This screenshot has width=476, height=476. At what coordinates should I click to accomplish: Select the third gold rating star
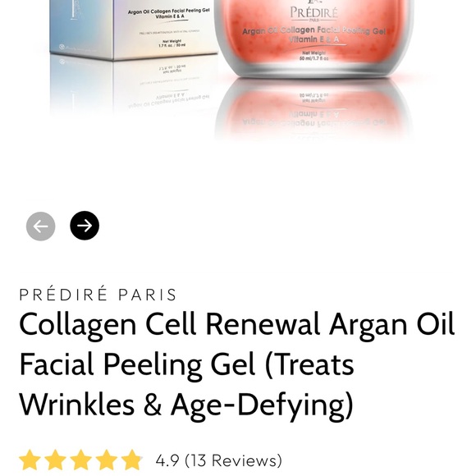[81, 460]
